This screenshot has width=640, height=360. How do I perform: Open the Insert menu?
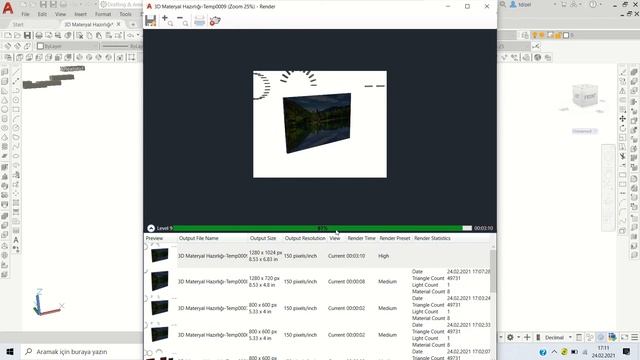pos(80,14)
